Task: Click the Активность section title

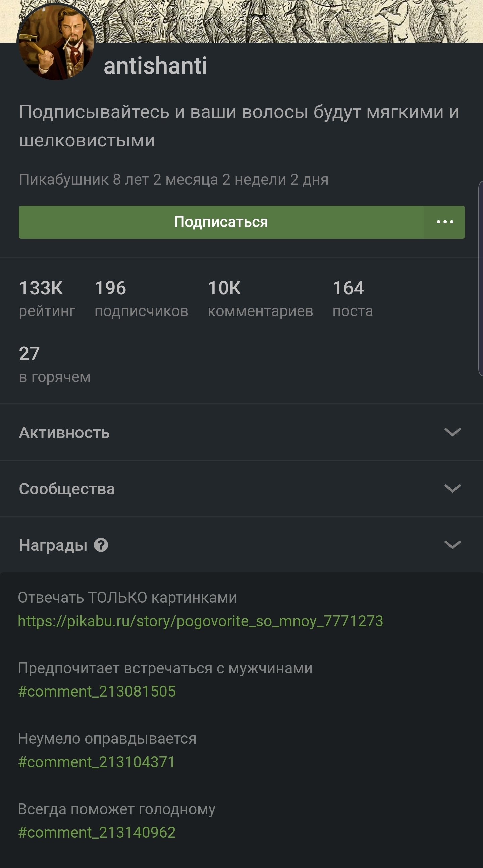Action: [64, 433]
